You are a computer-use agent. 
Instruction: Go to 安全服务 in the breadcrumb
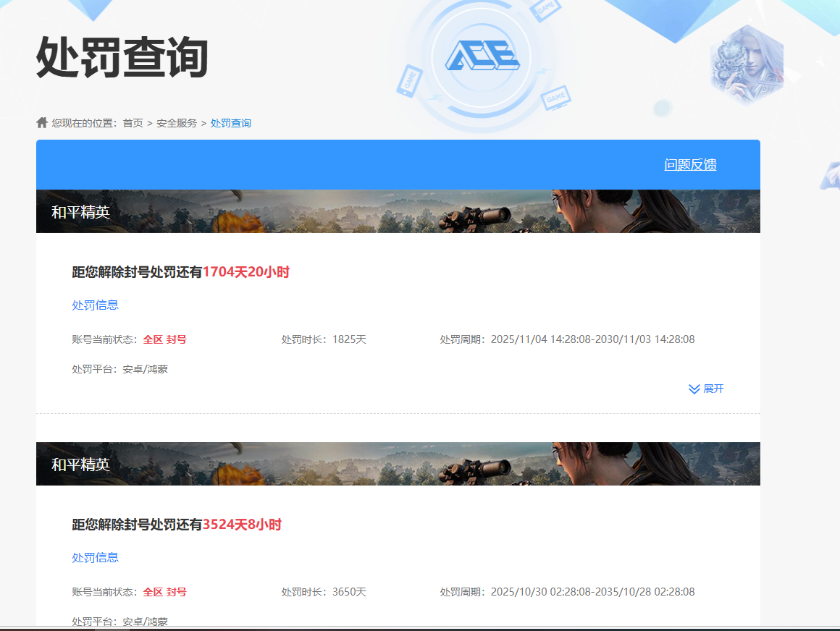tap(177, 123)
